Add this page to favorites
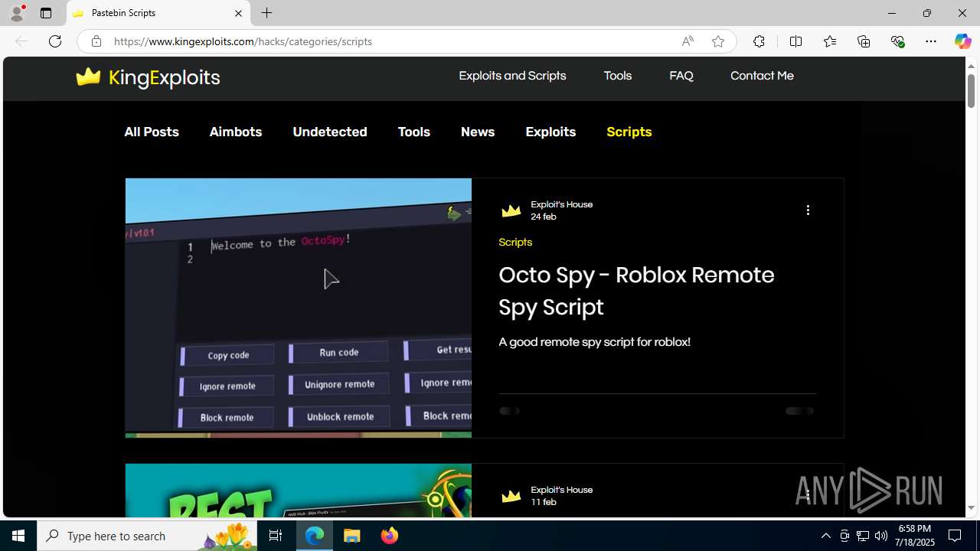980x551 pixels. point(718,41)
